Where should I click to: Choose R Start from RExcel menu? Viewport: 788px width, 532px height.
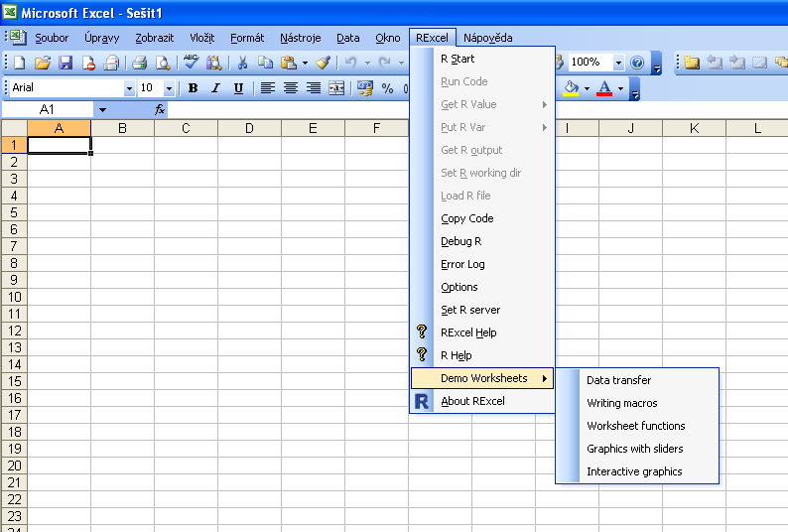(x=482, y=59)
